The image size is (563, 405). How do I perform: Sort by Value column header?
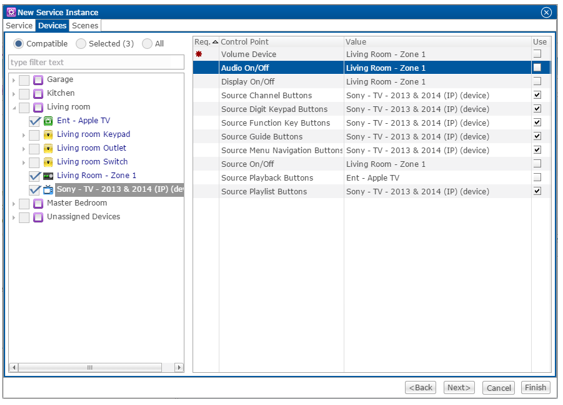438,42
